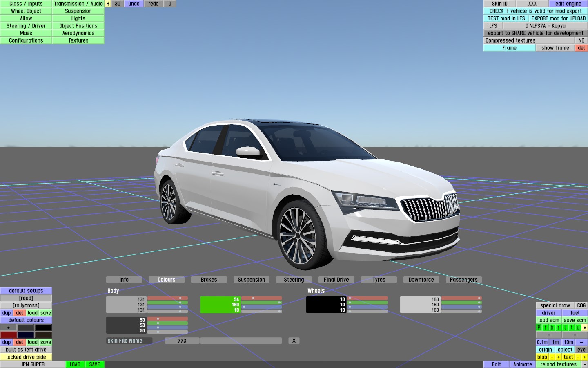
Task: Click the green LOAD button at bottom
Action: [x=75, y=364]
